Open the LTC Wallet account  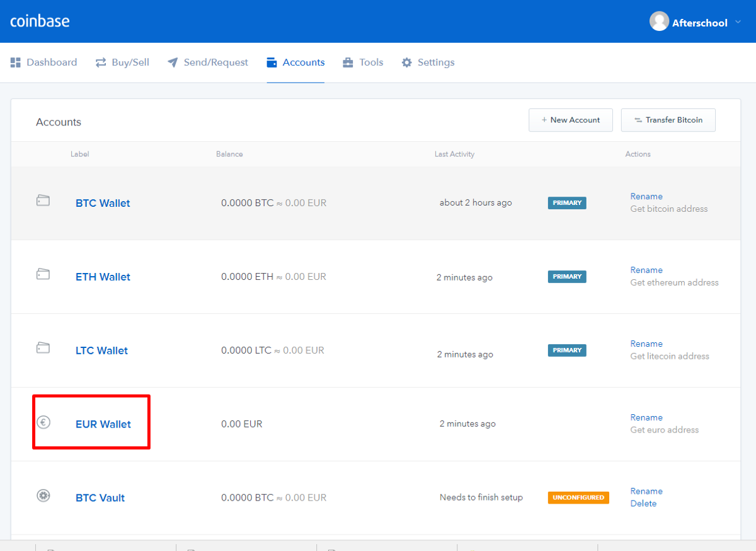point(101,351)
